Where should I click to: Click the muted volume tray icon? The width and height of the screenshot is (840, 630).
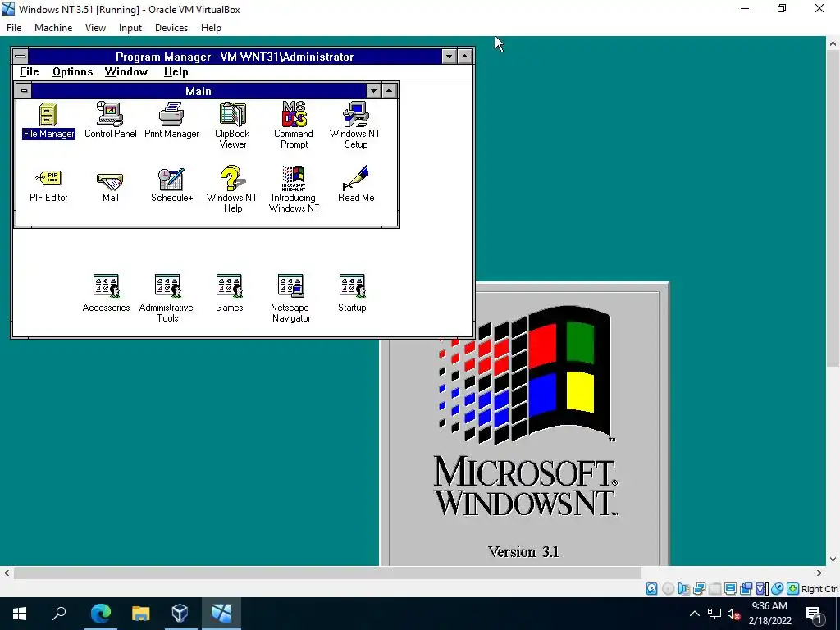733,614
